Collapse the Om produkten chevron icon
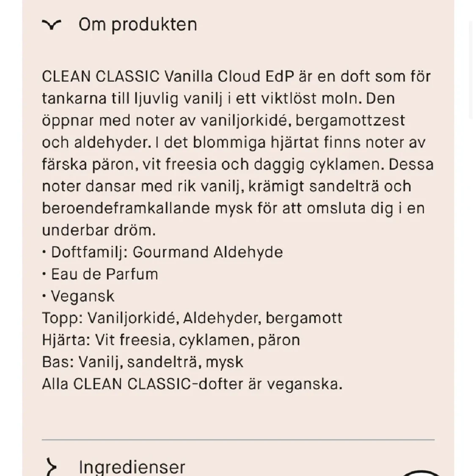 tap(52, 25)
